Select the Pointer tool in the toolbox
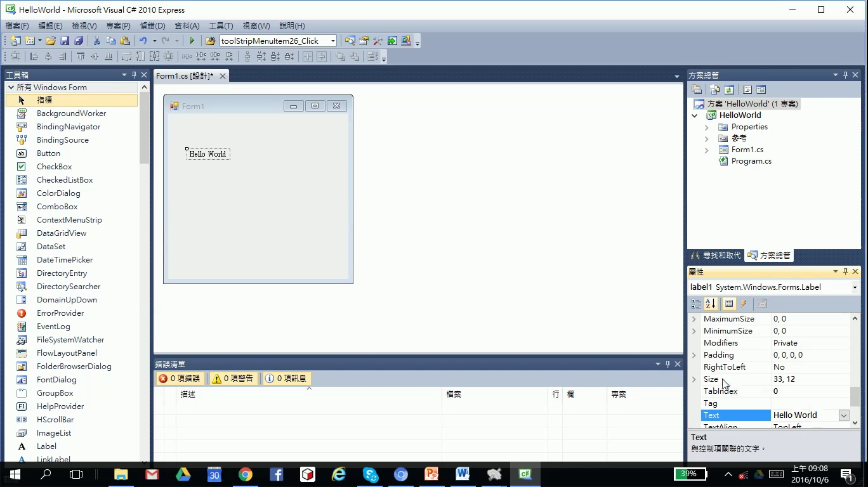The image size is (868, 487). [x=72, y=100]
